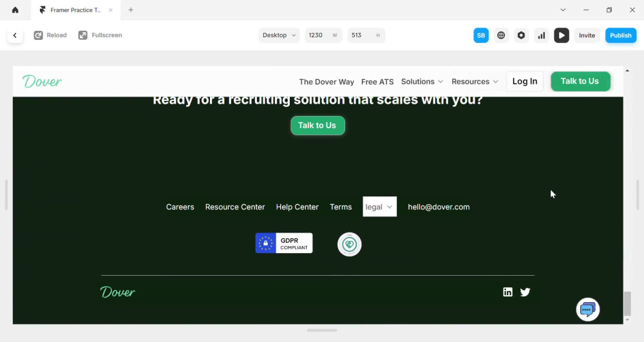The width and height of the screenshot is (644, 342).
Task: Click the Dover logo in the header
Action: point(42,81)
